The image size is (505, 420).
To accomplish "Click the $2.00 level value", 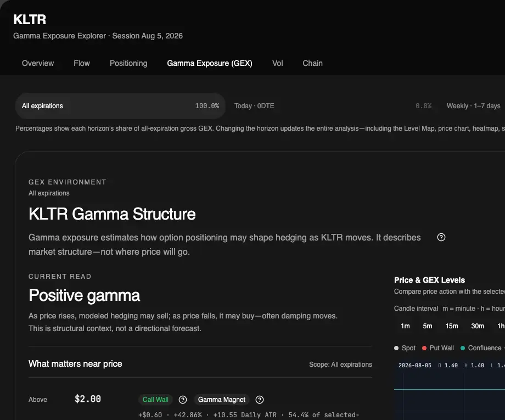I will 88,399.
